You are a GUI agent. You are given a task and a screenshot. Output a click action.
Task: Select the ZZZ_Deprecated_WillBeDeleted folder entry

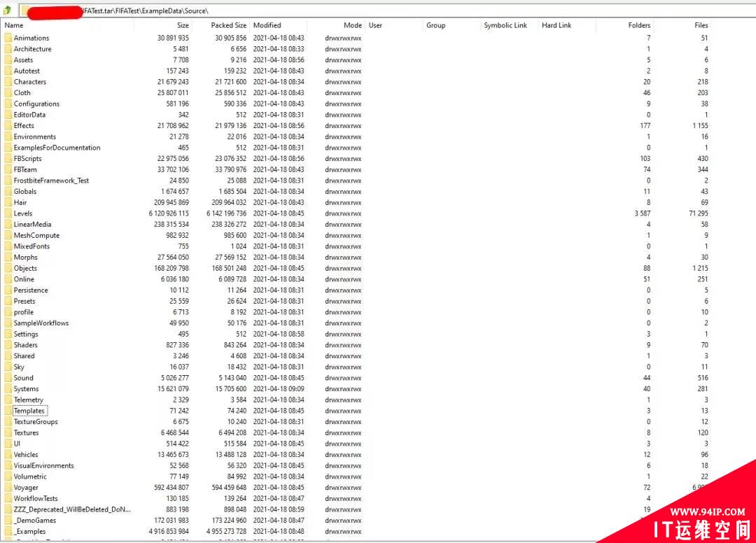(x=71, y=509)
